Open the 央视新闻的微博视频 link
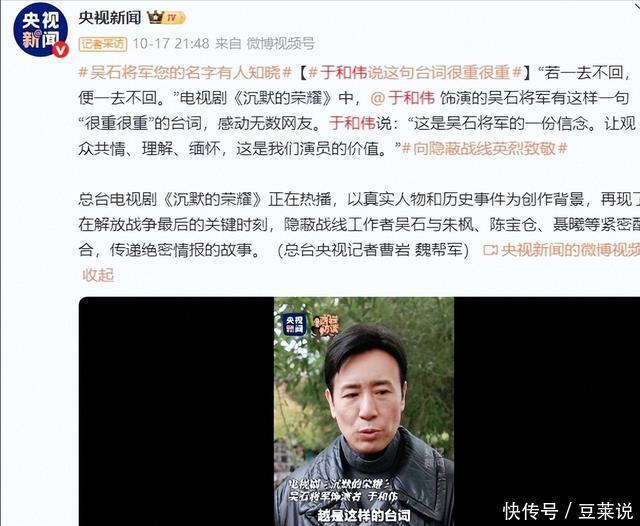 570,250
